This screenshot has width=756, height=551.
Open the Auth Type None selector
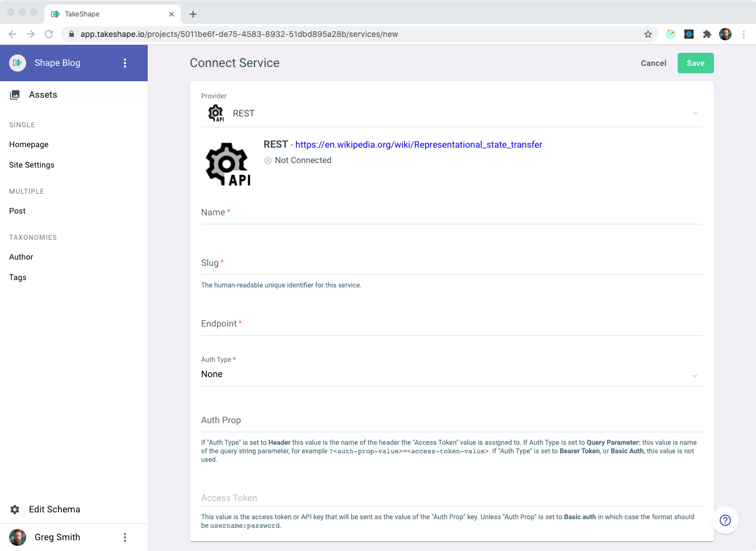pyautogui.click(x=452, y=374)
